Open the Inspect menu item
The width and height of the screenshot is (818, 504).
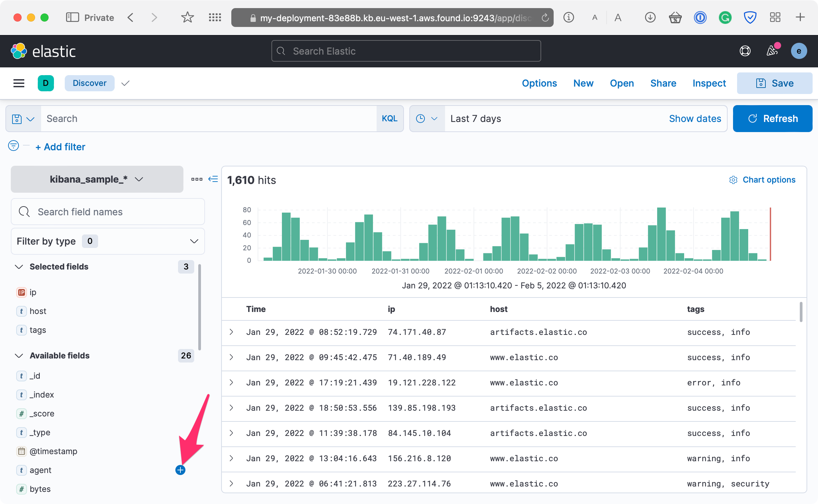point(709,83)
